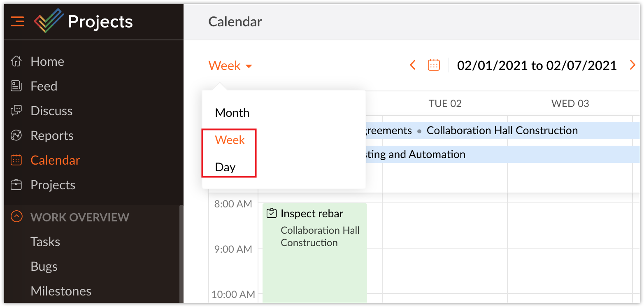The height and width of the screenshot is (307, 644).
Task: Open the Feed section icon
Action: point(16,86)
